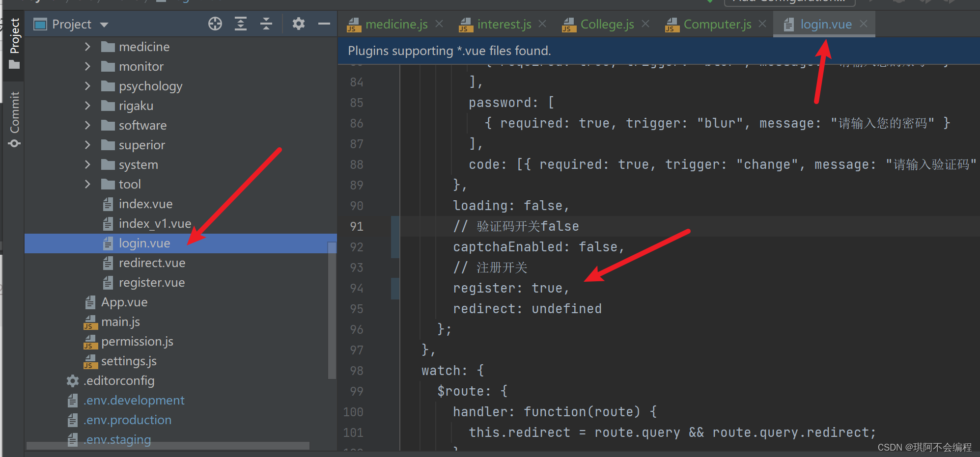Click line number 94 in the gutter
This screenshot has width=980, height=457.
point(357,288)
